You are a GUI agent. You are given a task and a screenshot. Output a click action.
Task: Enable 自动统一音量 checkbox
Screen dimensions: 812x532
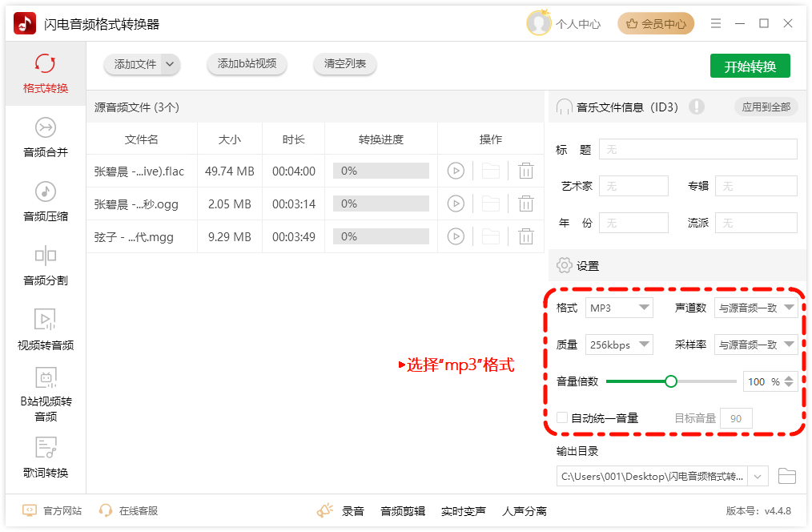[562, 417]
